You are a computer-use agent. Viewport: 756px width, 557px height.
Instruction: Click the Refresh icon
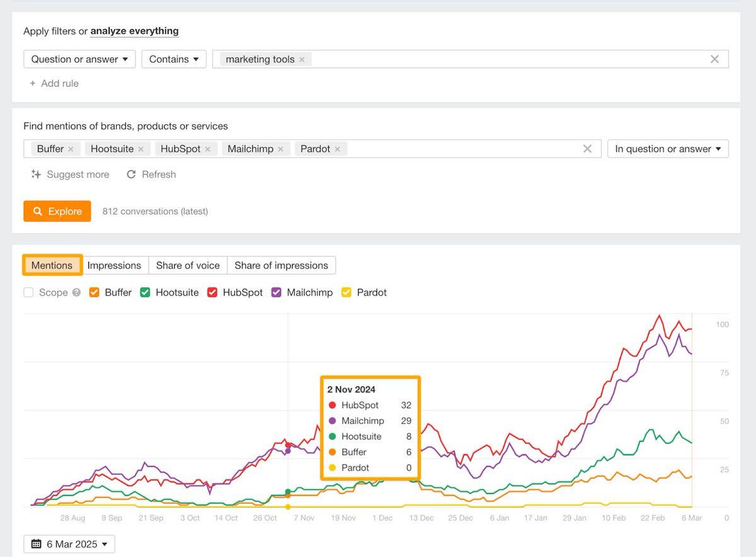[131, 175]
